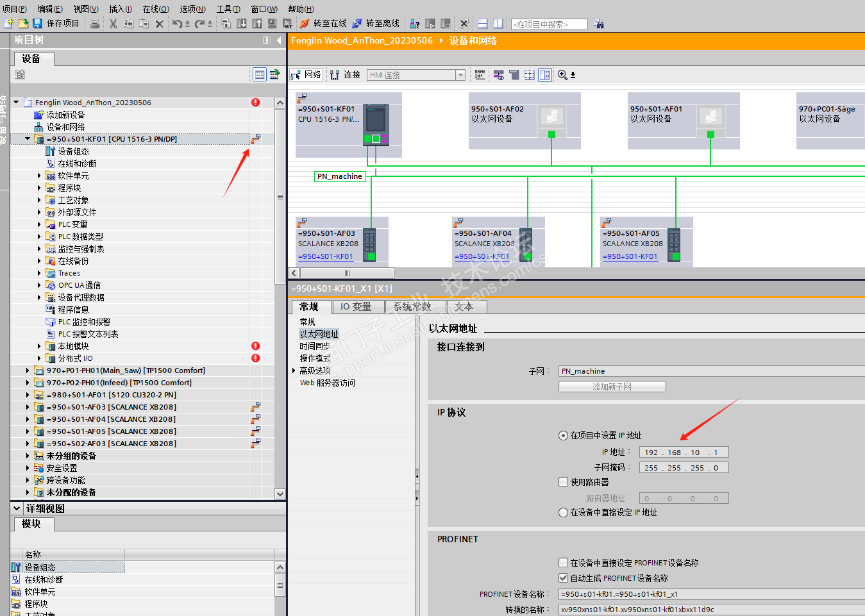This screenshot has width=865, height=616.
Task: Expand 970+P01-PH01(Main_Saw) TP1500 node
Action: click(27, 370)
